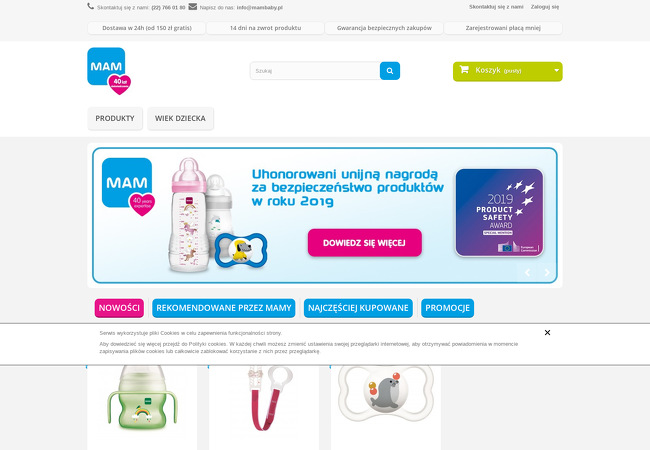This screenshot has height=450, width=650.
Task: Click the MAM logo in header
Action: 109,71
